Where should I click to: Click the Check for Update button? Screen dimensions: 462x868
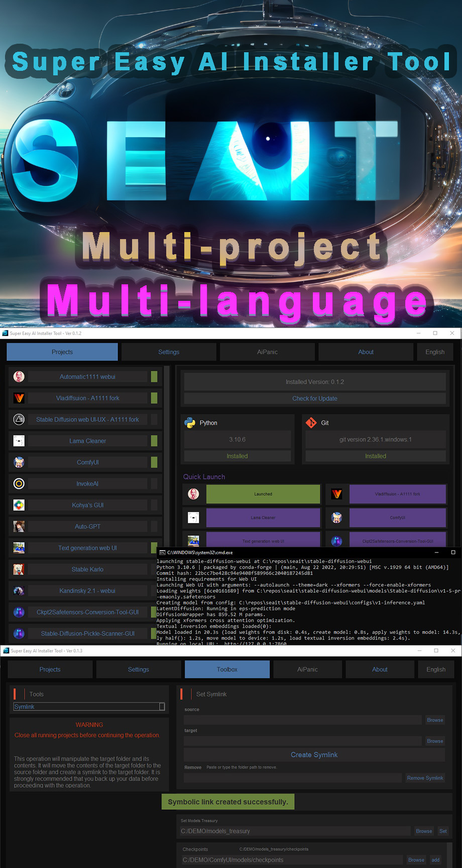click(315, 398)
